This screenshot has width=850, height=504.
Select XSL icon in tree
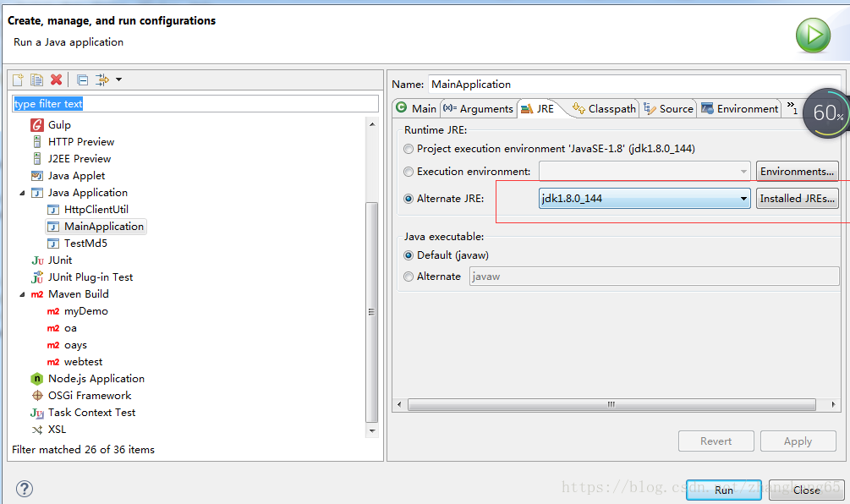(37, 430)
